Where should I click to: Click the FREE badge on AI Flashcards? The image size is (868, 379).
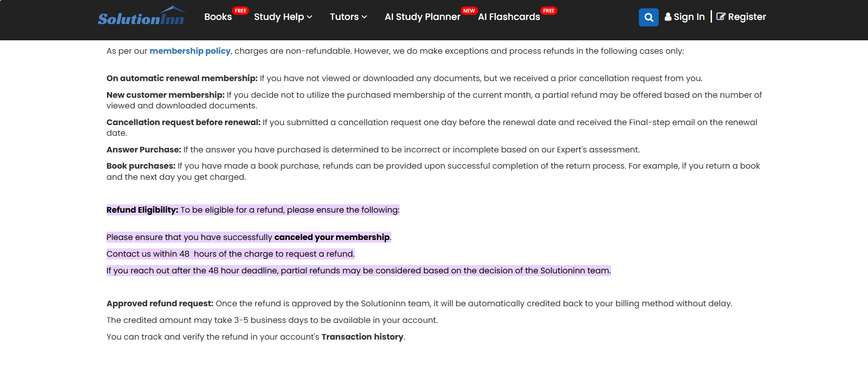[549, 11]
